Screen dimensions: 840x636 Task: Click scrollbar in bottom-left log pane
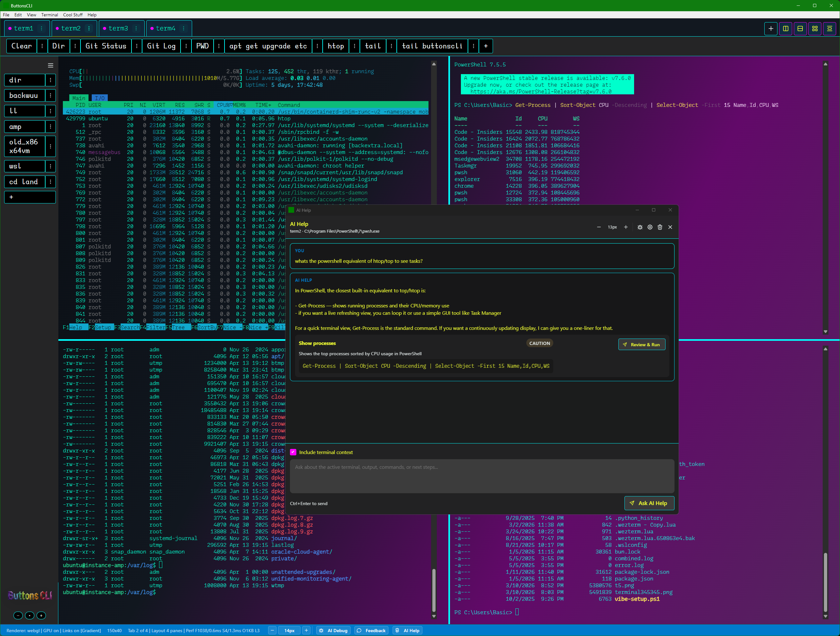click(x=434, y=590)
